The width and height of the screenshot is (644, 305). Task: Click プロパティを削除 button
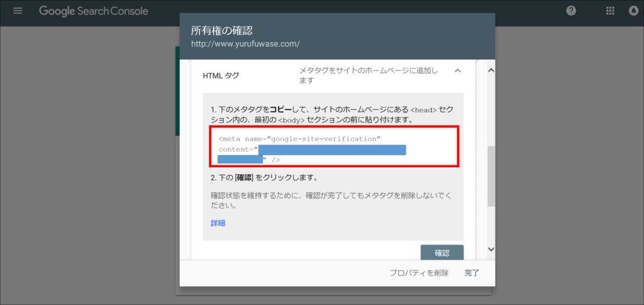click(x=419, y=273)
